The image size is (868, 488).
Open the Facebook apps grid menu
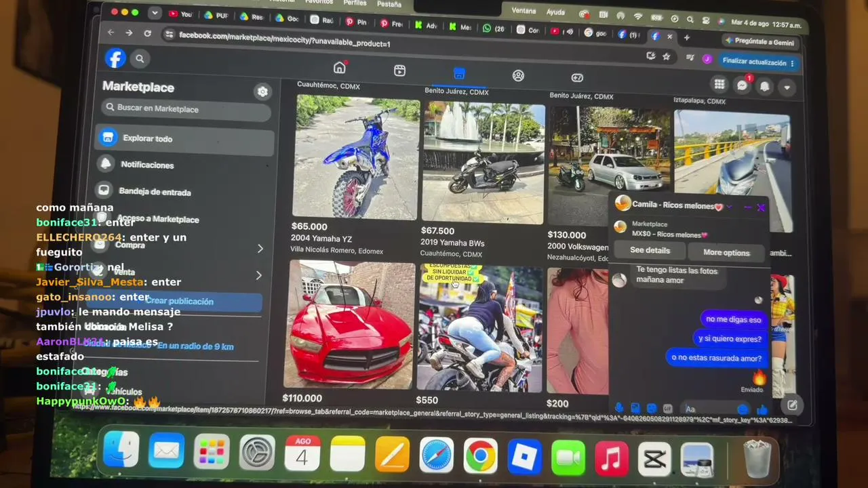719,84
